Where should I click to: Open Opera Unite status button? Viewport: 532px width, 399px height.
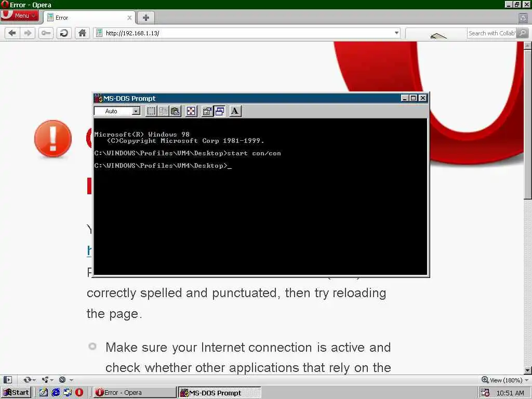47,380
